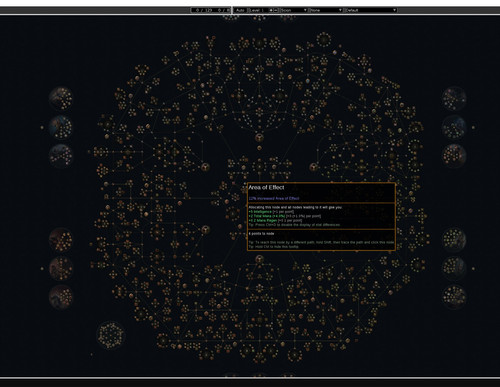Select the Witch class start node above tree centre
Viewport: 500px width, 387px height.
(x=259, y=137)
